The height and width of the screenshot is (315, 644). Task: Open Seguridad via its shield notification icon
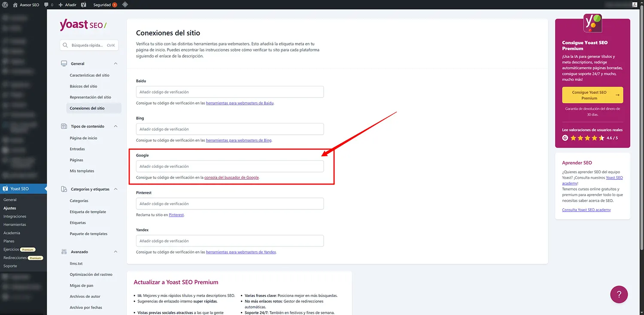click(x=114, y=5)
